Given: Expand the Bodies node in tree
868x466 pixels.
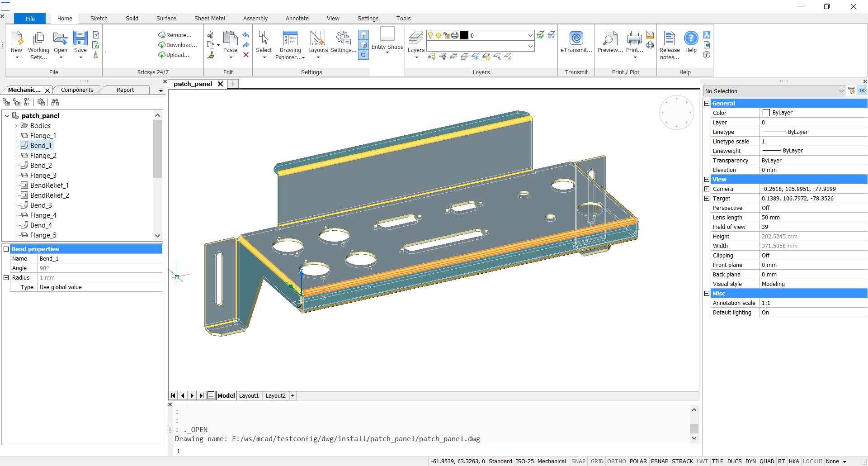Looking at the screenshot, I should pos(16,126).
